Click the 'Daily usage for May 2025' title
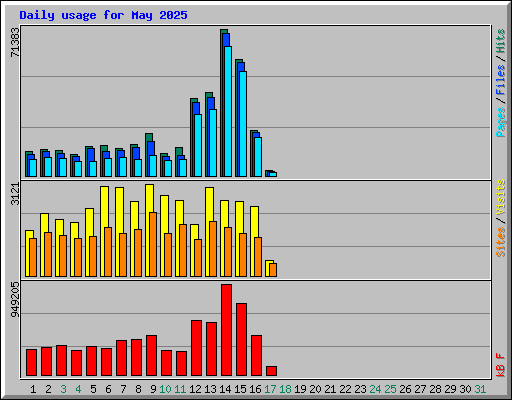 pos(103,15)
